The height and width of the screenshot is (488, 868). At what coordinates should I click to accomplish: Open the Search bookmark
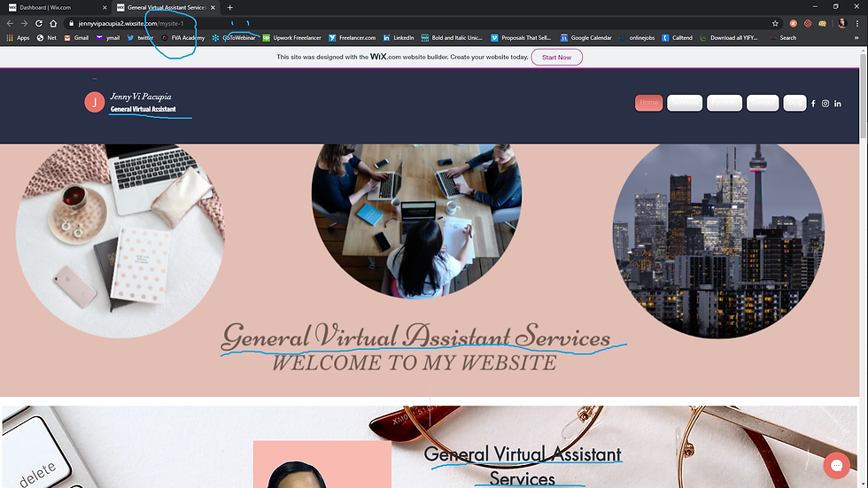point(783,37)
